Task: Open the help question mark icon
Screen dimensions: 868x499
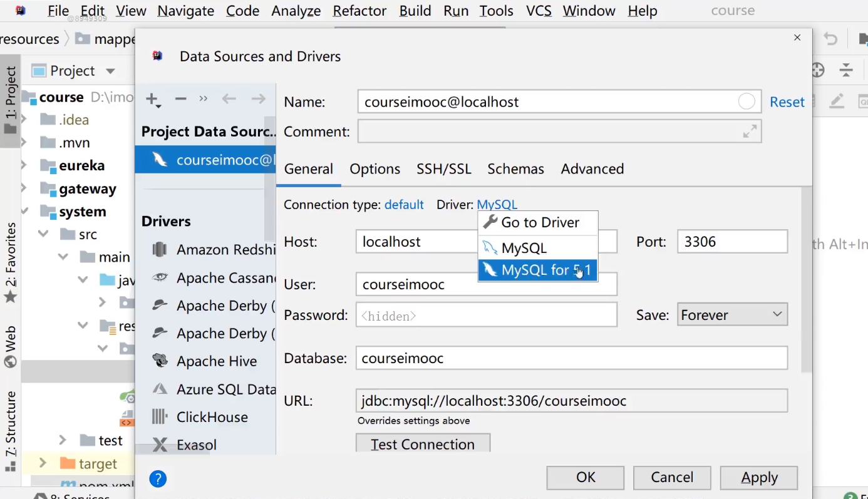Action: pyautogui.click(x=158, y=479)
